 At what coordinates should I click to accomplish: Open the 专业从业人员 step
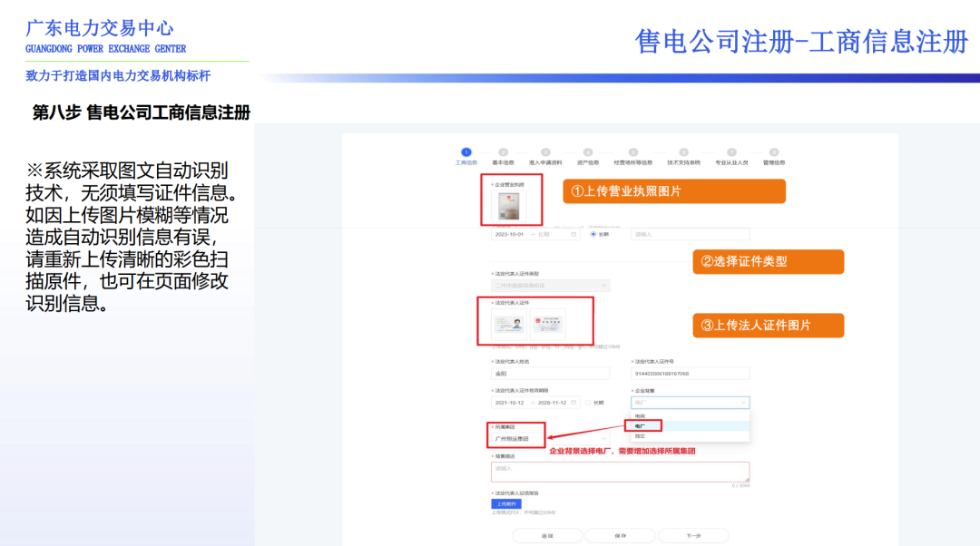[x=731, y=151]
